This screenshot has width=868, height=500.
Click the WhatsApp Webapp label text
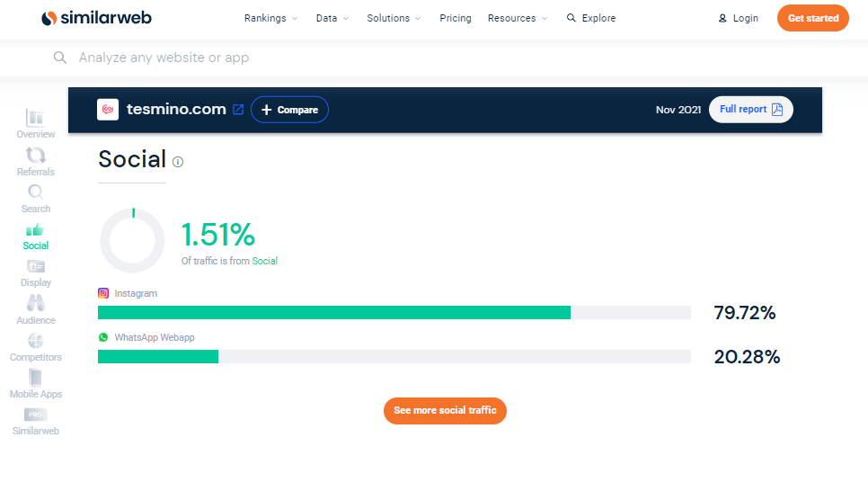155,337
